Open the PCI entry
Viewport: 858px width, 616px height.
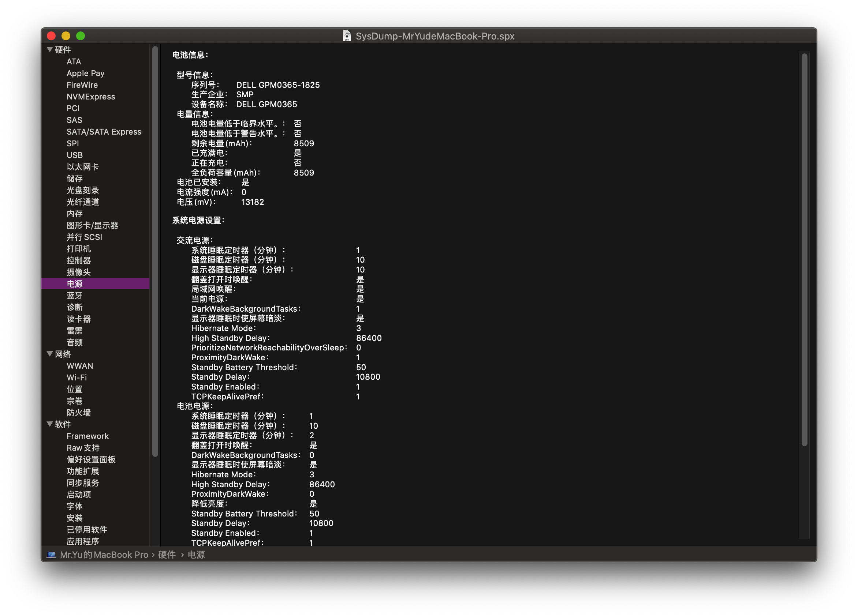[x=73, y=109]
